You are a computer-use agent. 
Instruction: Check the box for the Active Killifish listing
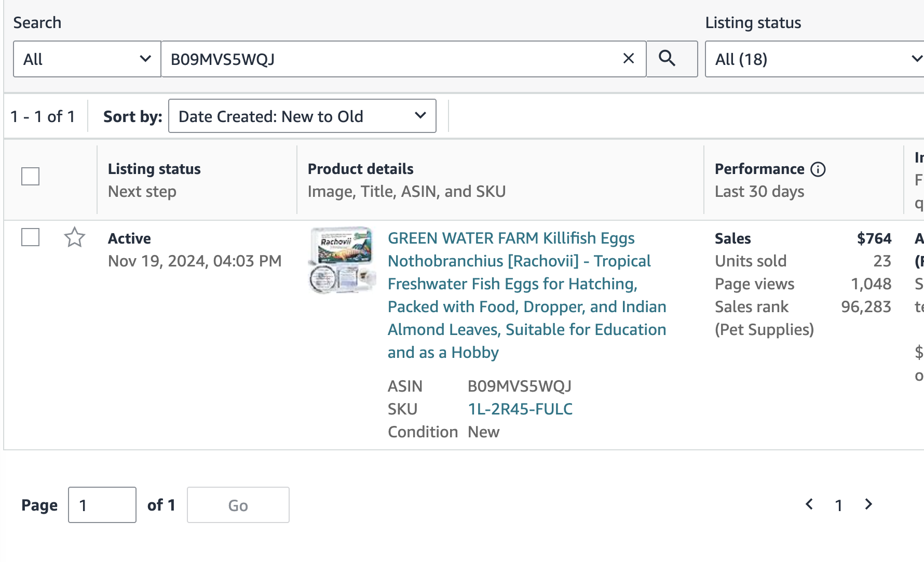pos(30,237)
